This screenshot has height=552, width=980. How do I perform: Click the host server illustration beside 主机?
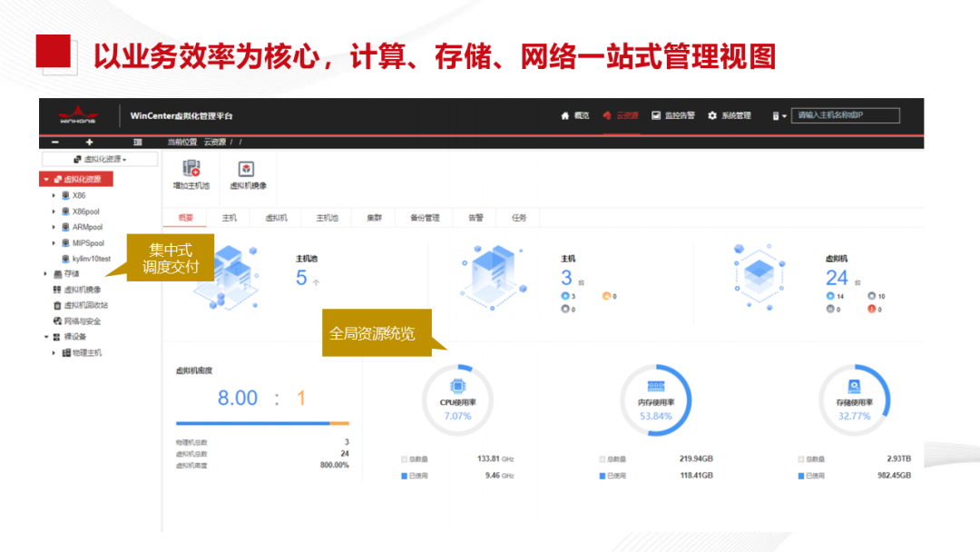coord(493,277)
